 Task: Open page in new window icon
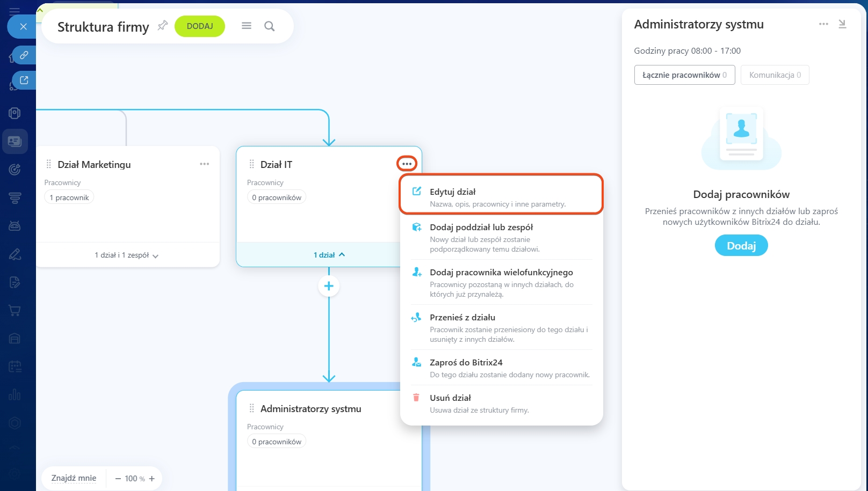(24, 80)
